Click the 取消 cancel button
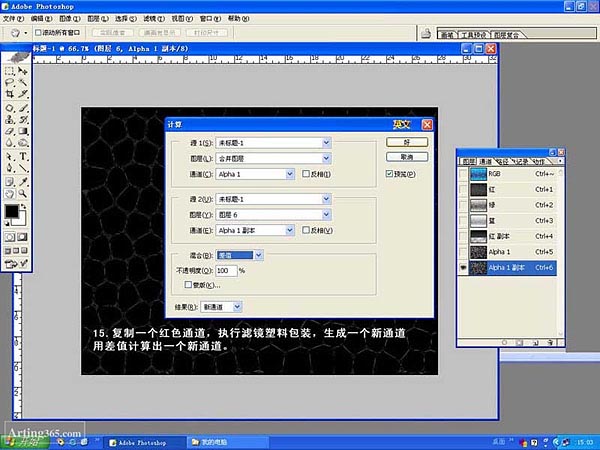Screen dimensions: 600x450 407,157
